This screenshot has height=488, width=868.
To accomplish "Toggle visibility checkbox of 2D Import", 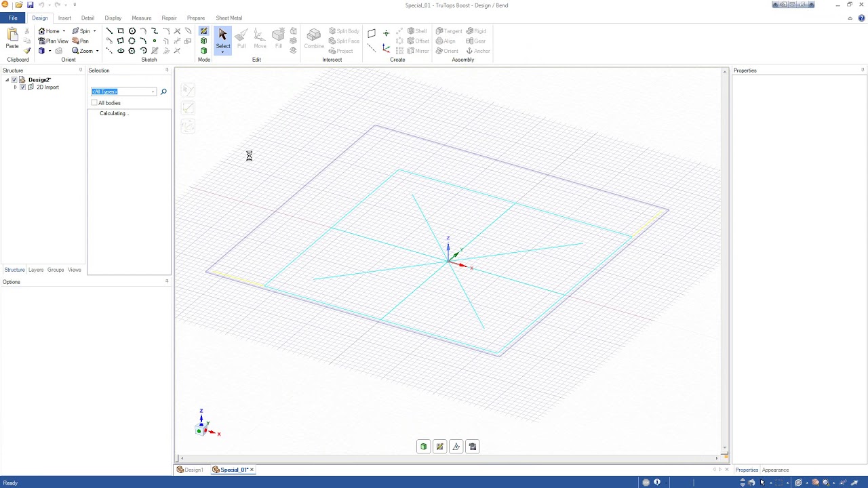I will (22, 87).
